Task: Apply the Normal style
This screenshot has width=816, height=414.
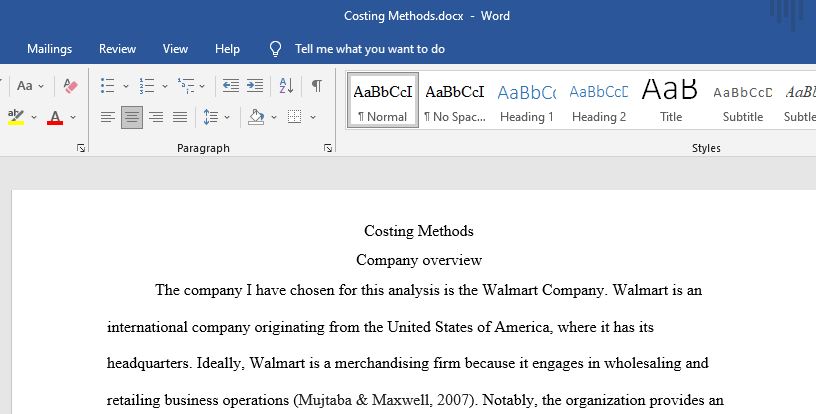Action: pyautogui.click(x=382, y=100)
